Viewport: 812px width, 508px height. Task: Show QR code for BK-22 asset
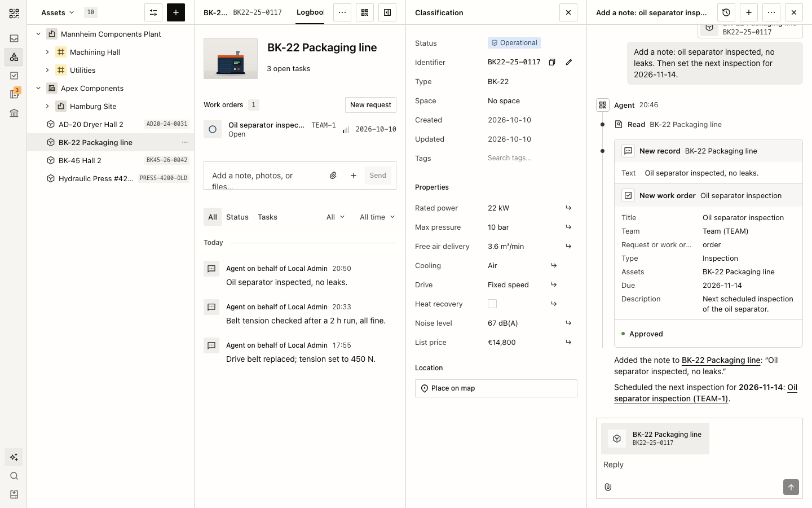coord(365,12)
